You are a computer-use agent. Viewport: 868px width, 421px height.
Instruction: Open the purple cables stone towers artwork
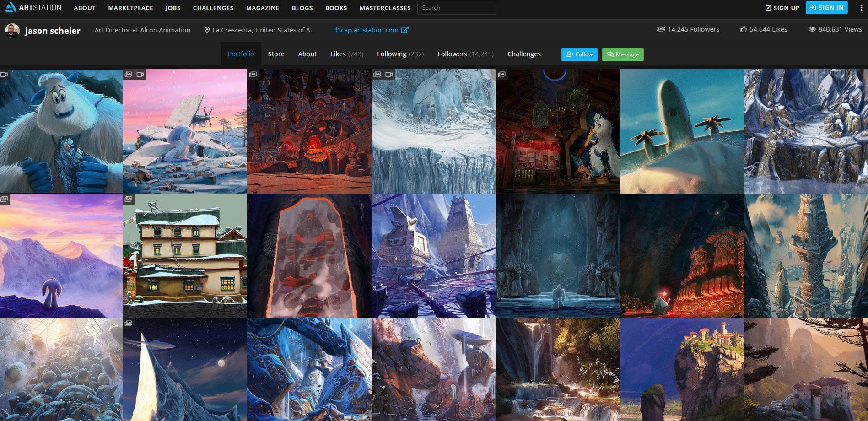[433, 256]
